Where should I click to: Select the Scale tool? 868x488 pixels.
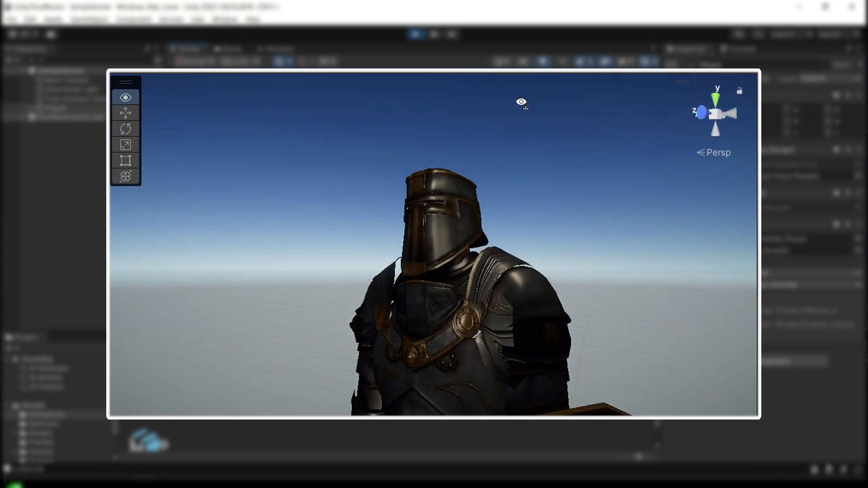click(126, 145)
